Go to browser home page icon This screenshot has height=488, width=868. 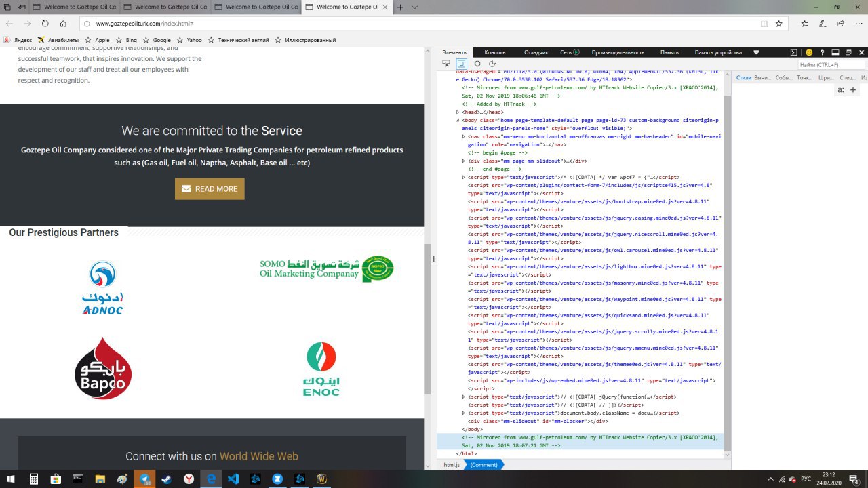pyautogui.click(x=63, y=23)
